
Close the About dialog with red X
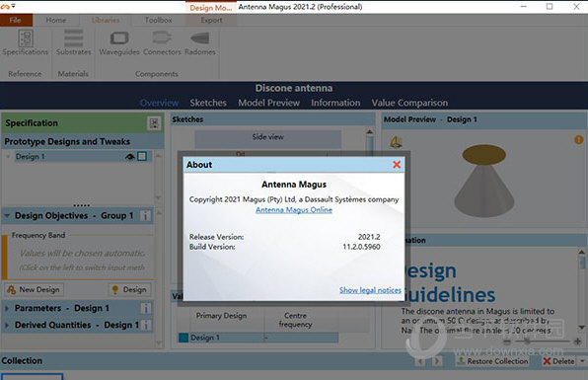pos(397,164)
